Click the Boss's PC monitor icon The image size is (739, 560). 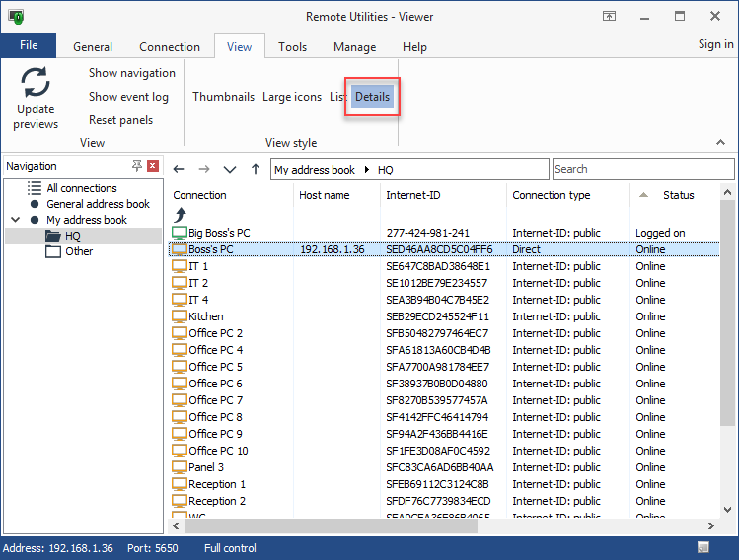(x=180, y=249)
